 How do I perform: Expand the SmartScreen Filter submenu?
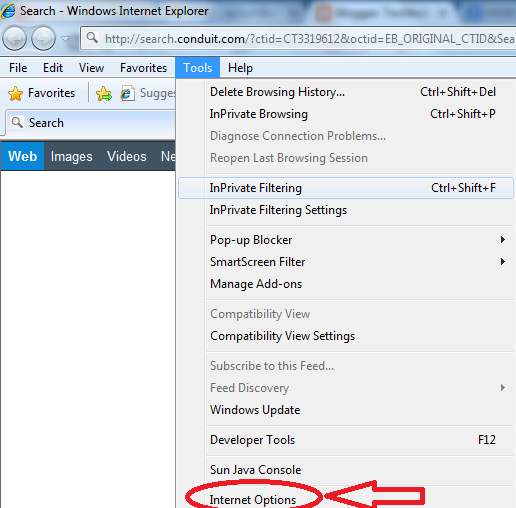[x=346, y=262]
